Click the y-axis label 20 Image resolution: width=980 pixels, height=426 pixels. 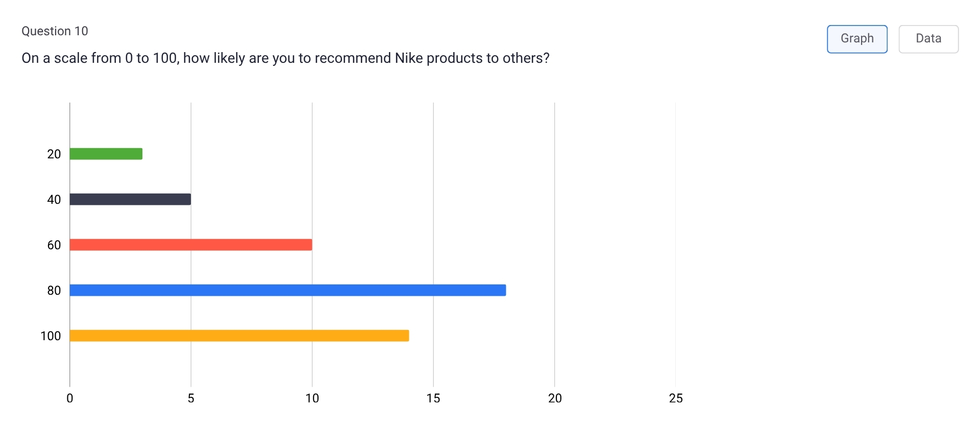pos(54,154)
